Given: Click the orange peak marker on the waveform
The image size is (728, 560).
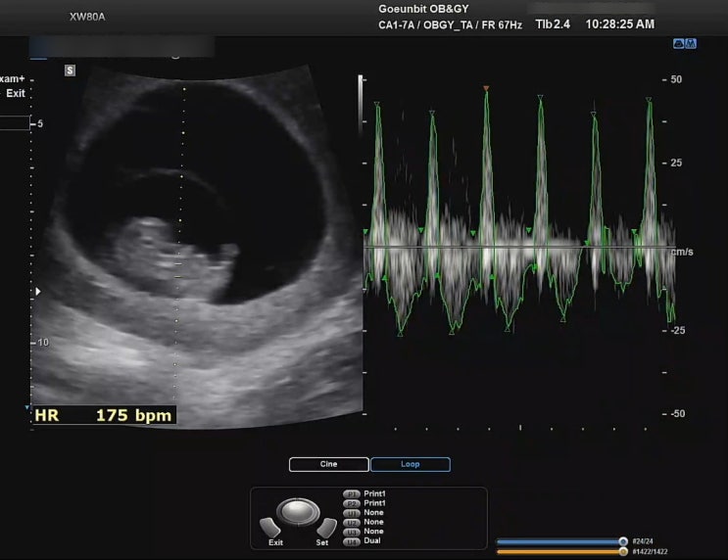Looking at the screenshot, I should [x=486, y=88].
